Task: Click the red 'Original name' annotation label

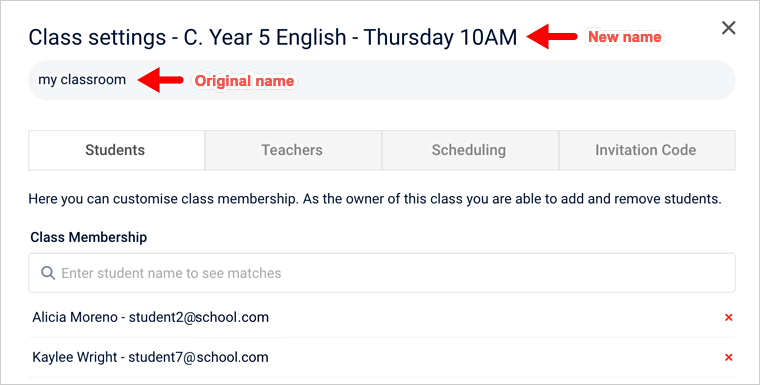Action: point(244,81)
